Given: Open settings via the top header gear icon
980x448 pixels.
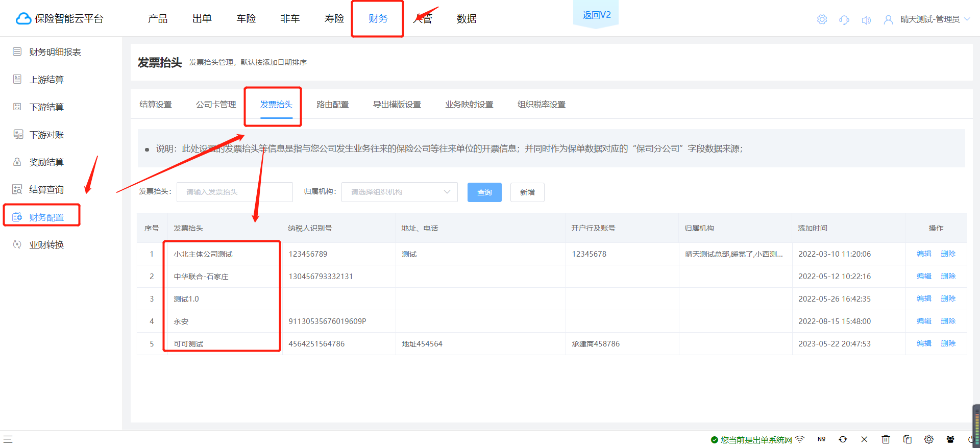Looking at the screenshot, I should pos(822,19).
